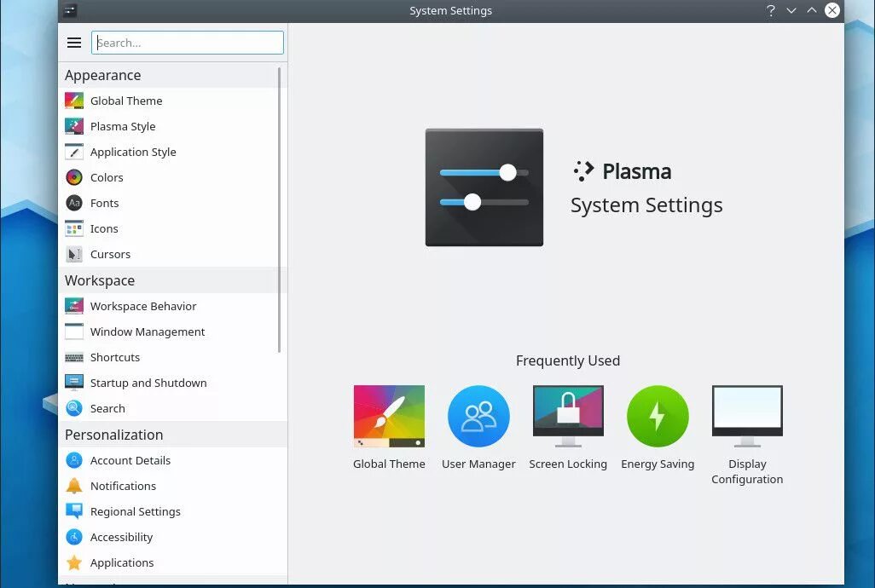Click the 'Screen Locking' caption

click(568, 464)
